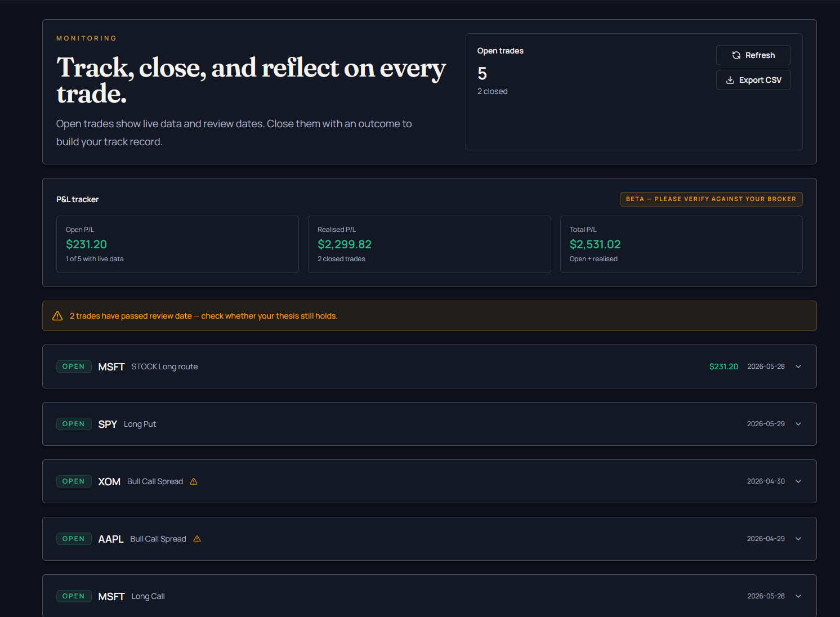
Task: Click the date 2026-04-30 on XOM row
Action: click(x=766, y=481)
